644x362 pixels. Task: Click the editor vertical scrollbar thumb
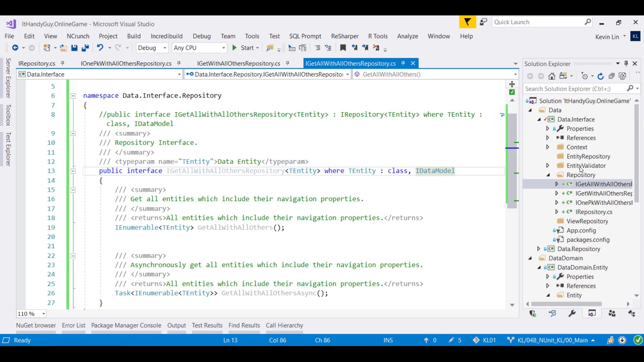coord(512,161)
